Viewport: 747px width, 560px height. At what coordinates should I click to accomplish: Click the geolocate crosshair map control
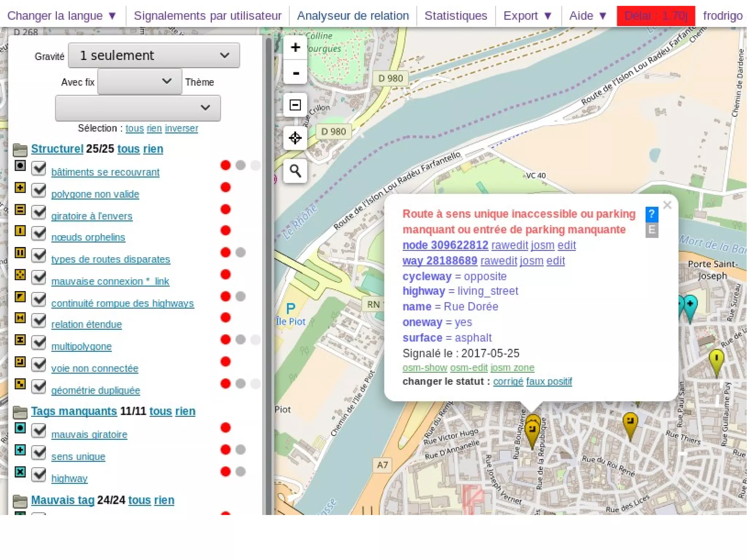pyautogui.click(x=295, y=138)
